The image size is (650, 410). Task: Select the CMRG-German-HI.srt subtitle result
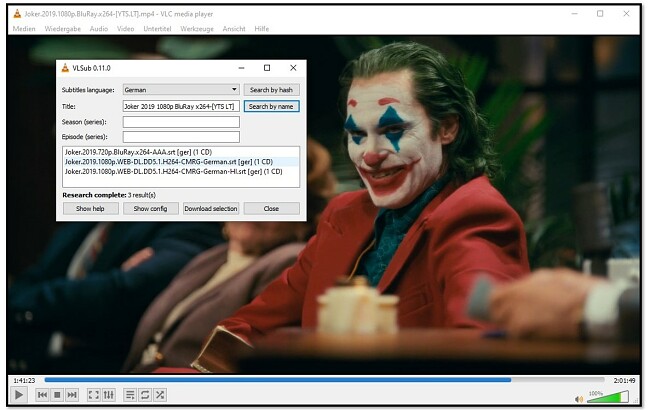coord(181,171)
